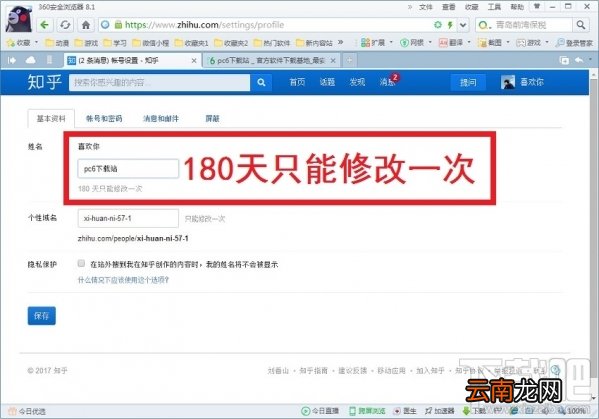Click the name field containing pc6下载站
The width and height of the screenshot is (599, 419).
click(x=128, y=168)
